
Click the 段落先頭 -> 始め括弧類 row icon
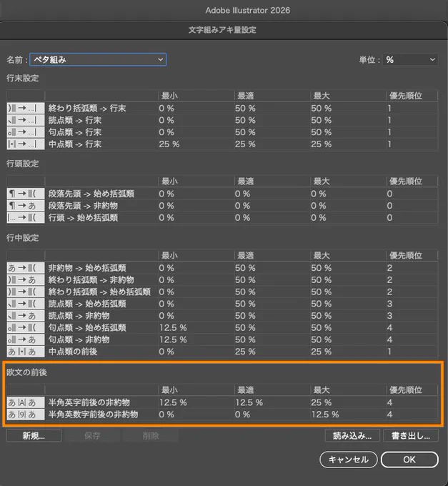pyautogui.click(x=26, y=194)
